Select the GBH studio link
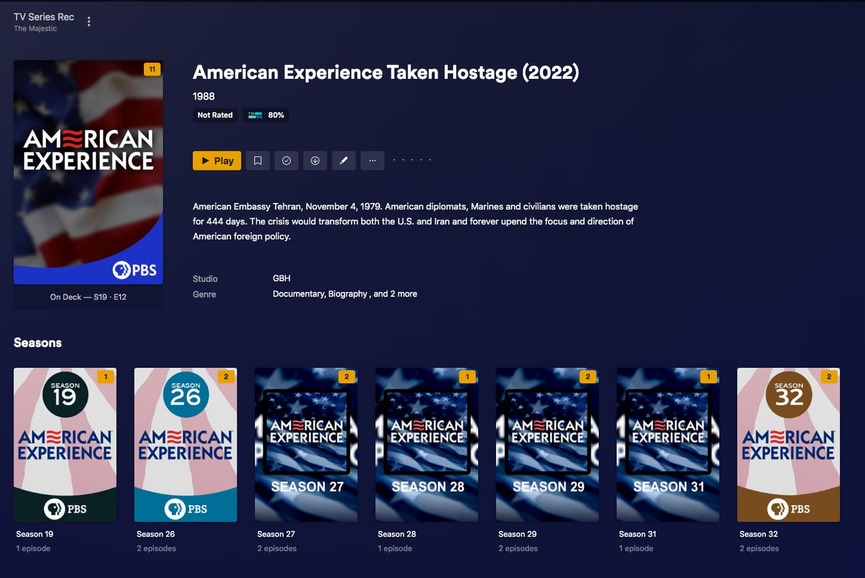 281,279
